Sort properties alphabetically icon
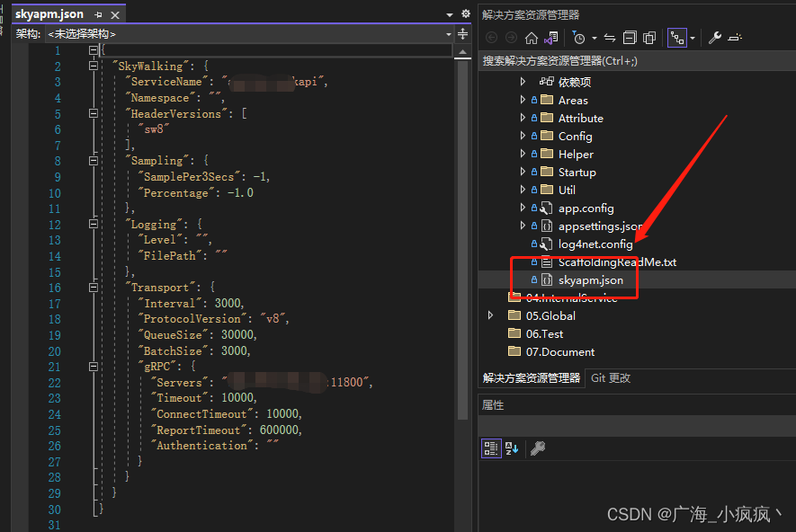The image size is (796, 532). (x=512, y=448)
